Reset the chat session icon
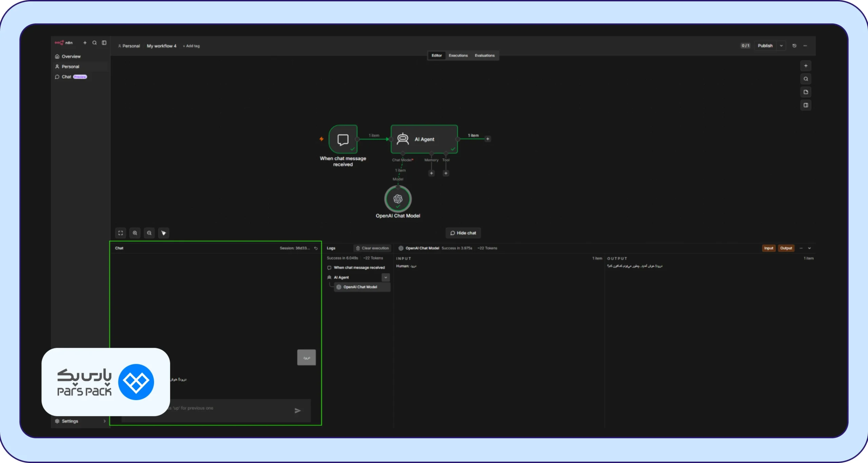Screen dimensions: 868x463 coord(316,248)
